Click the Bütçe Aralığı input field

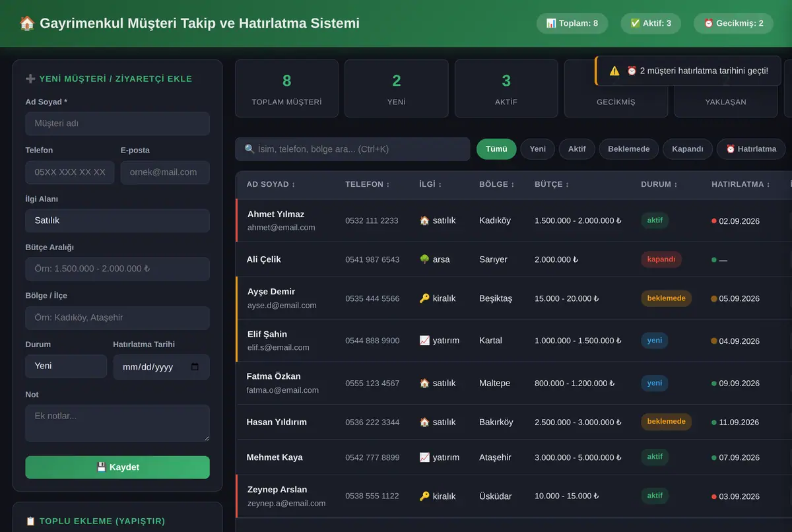click(117, 269)
